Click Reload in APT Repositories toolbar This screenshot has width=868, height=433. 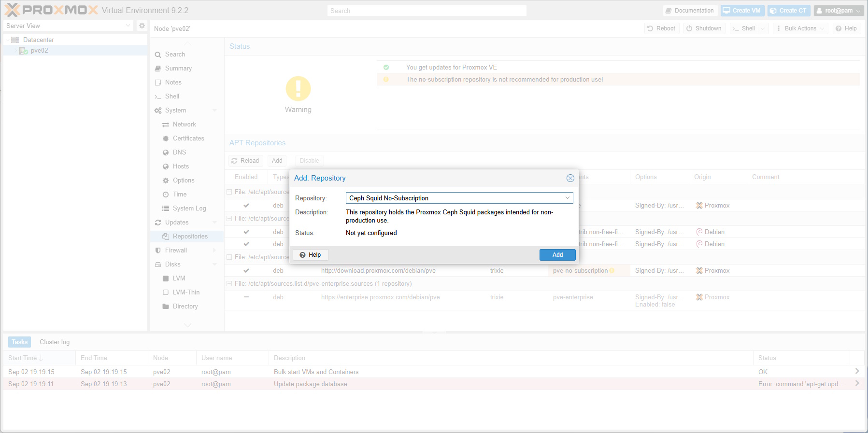(x=245, y=161)
